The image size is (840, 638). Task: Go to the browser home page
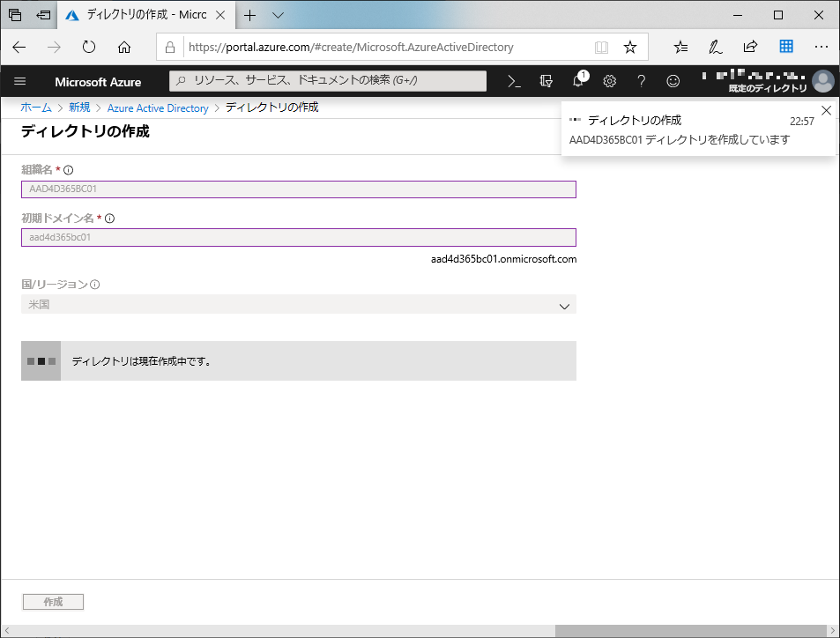124,47
